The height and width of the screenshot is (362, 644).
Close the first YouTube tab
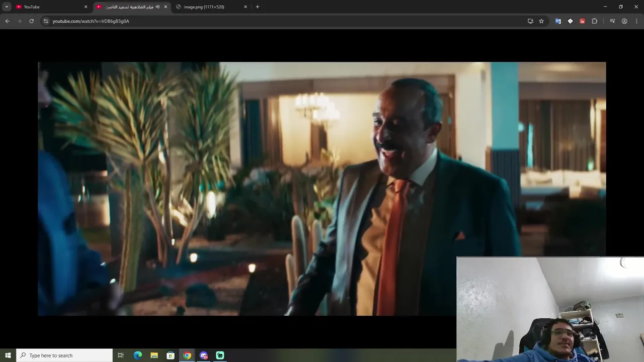[x=86, y=7]
